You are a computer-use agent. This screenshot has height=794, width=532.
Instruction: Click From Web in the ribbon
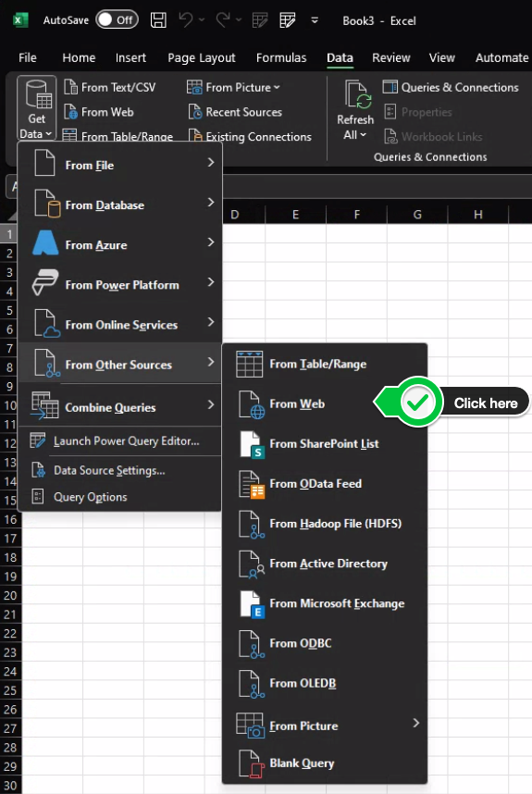(x=99, y=112)
